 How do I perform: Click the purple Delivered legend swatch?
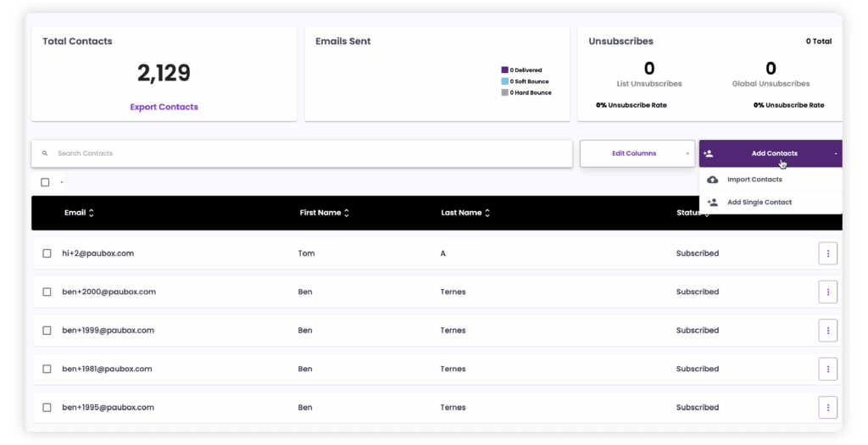coord(504,70)
